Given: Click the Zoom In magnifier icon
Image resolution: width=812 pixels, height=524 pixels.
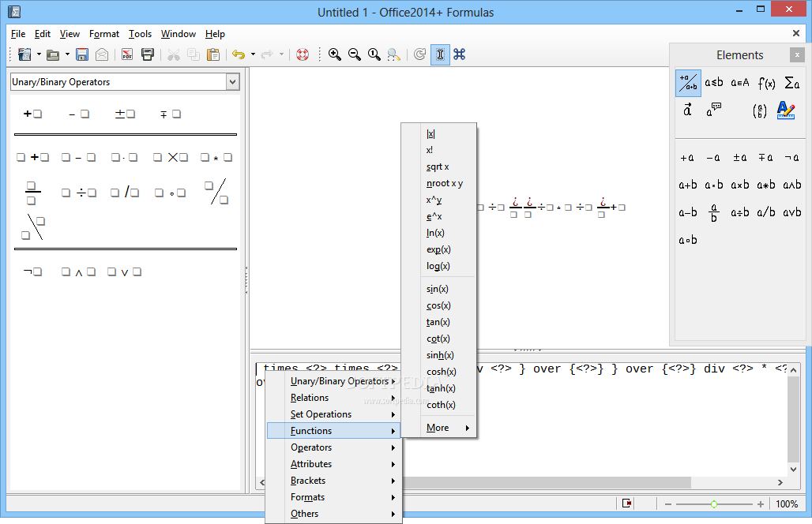Looking at the screenshot, I should click(335, 54).
